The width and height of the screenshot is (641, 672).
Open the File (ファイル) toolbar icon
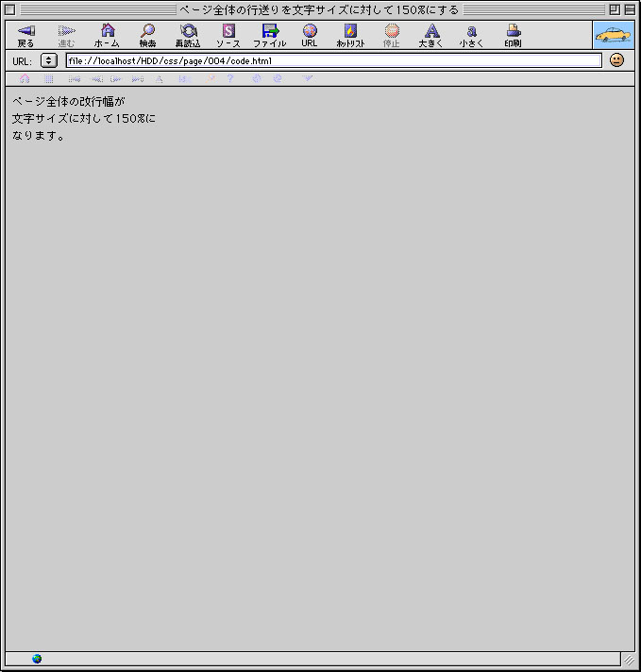tap(270, 36)
